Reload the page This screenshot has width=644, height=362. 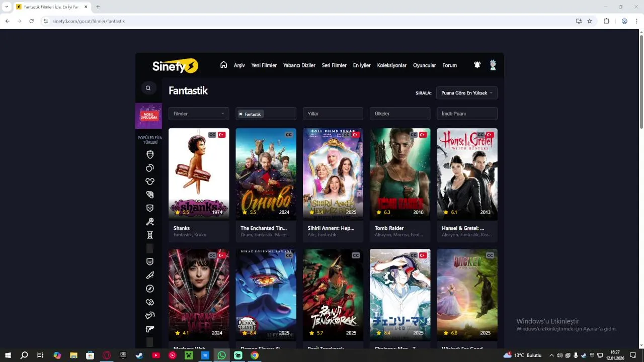pyautogui.click(x=31, y=21)
